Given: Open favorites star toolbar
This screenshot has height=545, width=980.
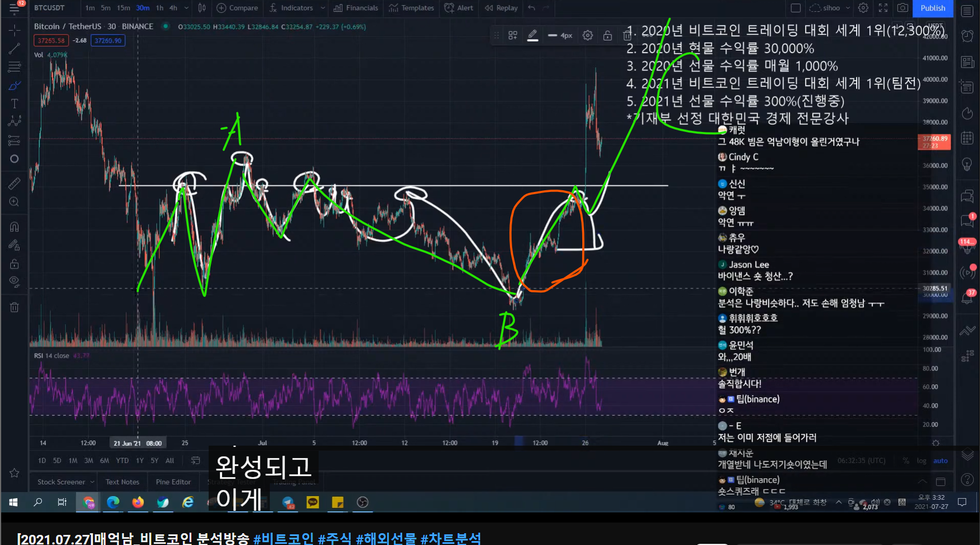Looking at the screenshot, I should [15, 473].
